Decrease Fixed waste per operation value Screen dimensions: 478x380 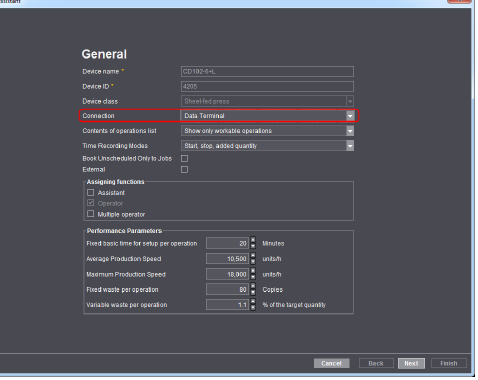coord(253,293)
